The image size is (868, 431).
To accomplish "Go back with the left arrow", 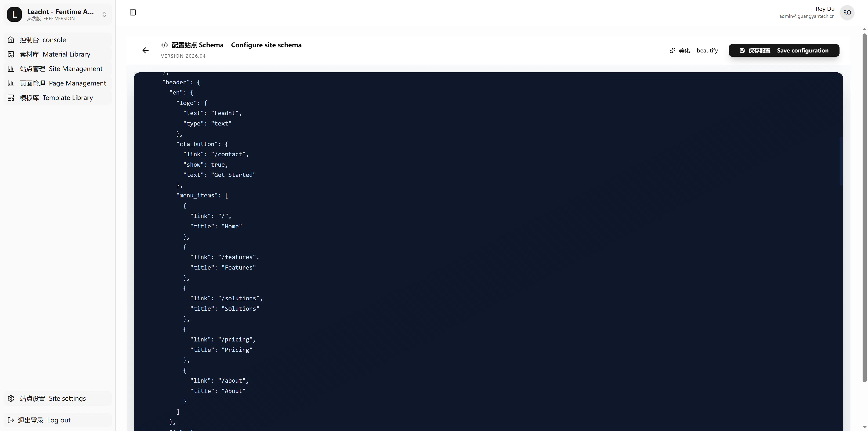I will click(145, 51).
